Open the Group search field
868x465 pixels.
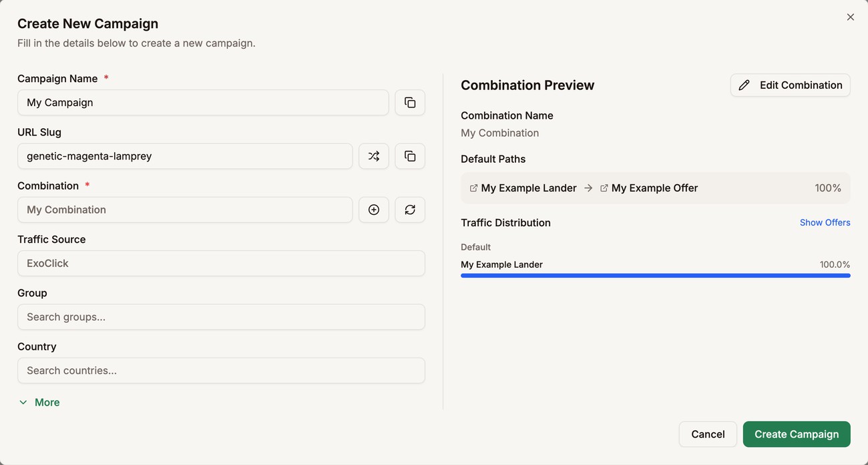click(221, 317)
